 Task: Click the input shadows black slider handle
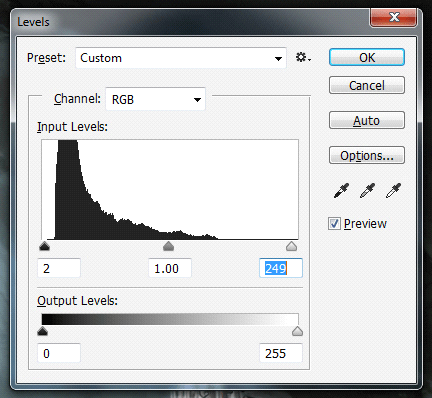(44, 246)
